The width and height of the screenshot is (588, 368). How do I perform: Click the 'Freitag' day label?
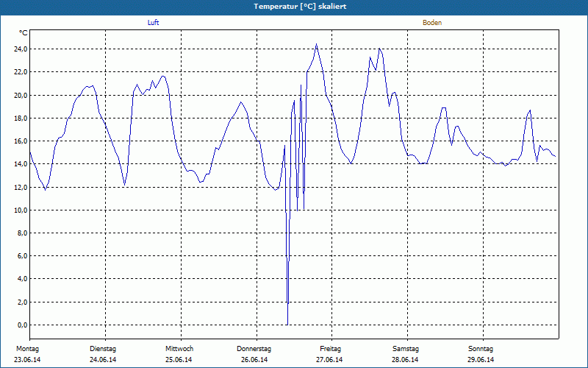click(330, 349)
